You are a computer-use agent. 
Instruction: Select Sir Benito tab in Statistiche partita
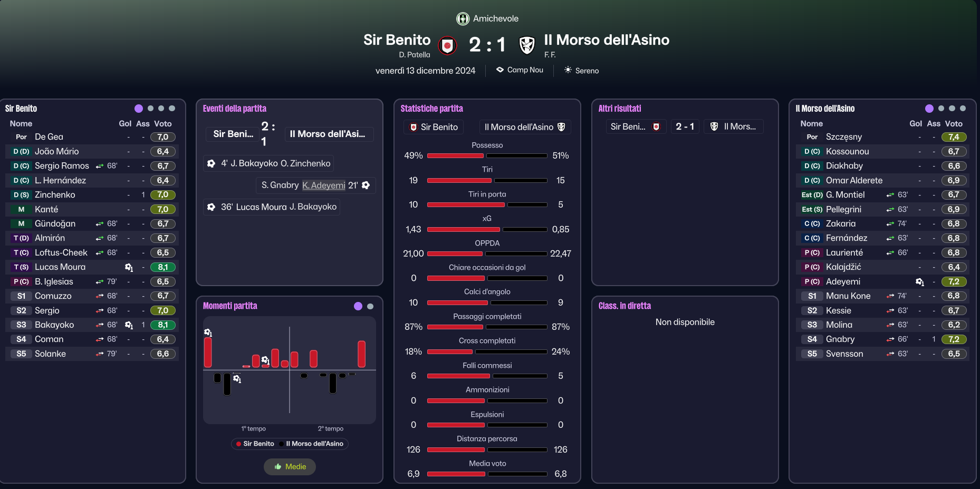(x=434, y=127)
